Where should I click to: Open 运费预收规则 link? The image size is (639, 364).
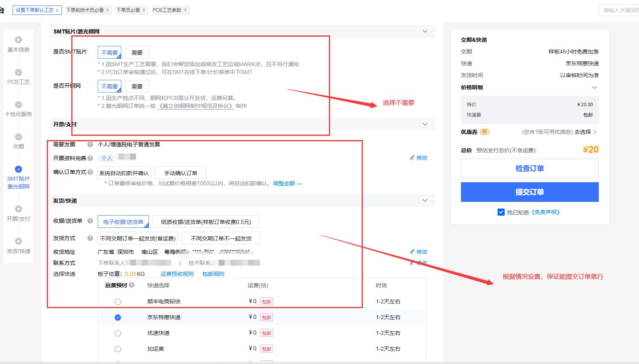click(177, 274)
